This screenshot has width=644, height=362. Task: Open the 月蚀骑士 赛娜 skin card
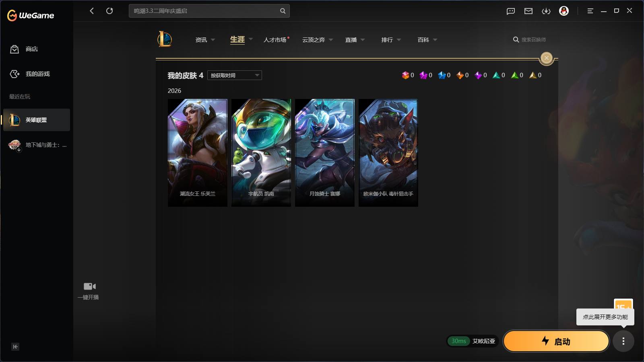325,153
